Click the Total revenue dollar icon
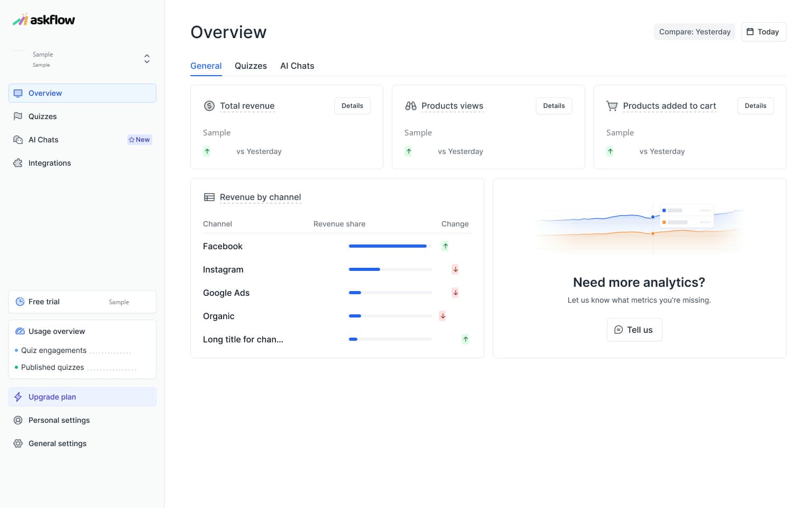 pyautogui.click(x=209, y=106)
